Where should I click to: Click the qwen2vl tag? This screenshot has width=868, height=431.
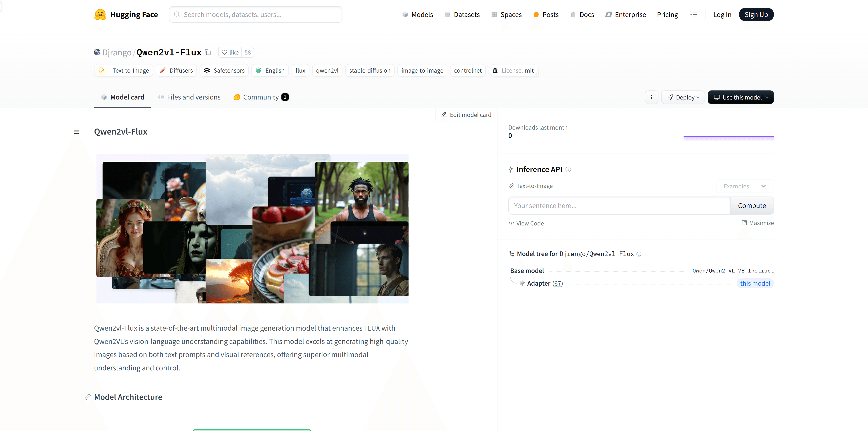point(327,70)
